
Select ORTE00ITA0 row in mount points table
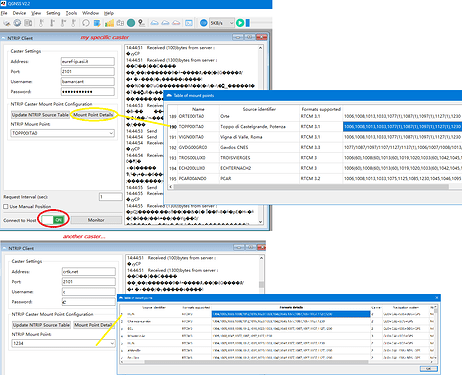315,116
